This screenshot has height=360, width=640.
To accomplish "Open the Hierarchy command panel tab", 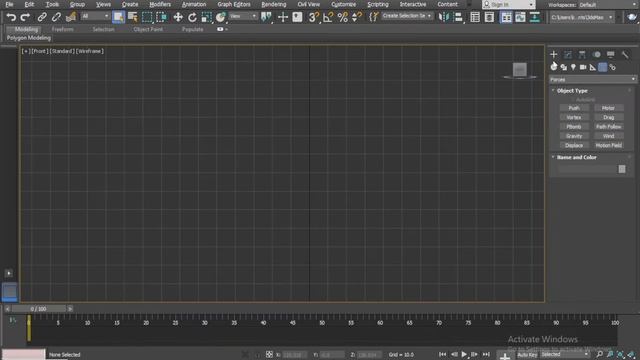I will pos(582,54).
